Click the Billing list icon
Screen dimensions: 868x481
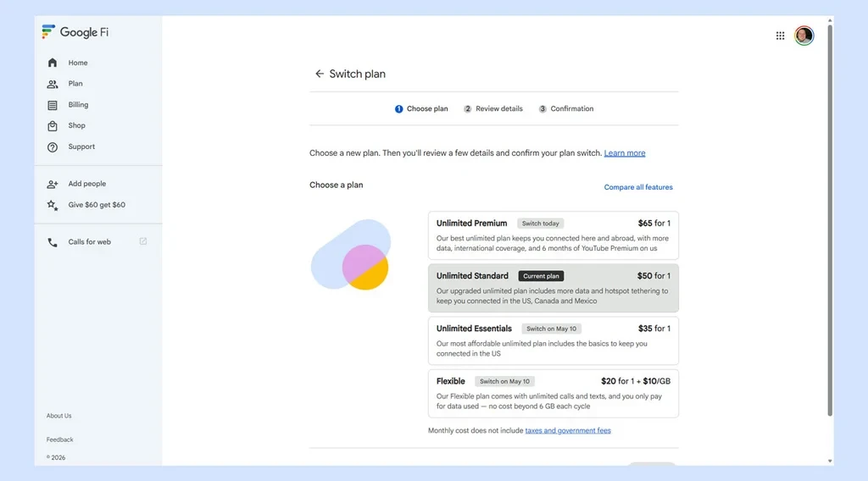52,105
